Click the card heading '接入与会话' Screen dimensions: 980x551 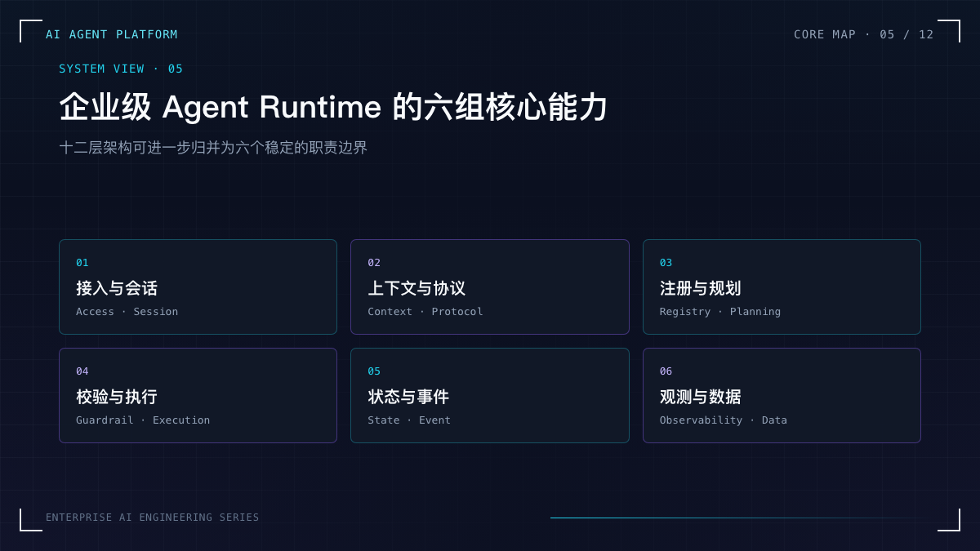(117, 288)
